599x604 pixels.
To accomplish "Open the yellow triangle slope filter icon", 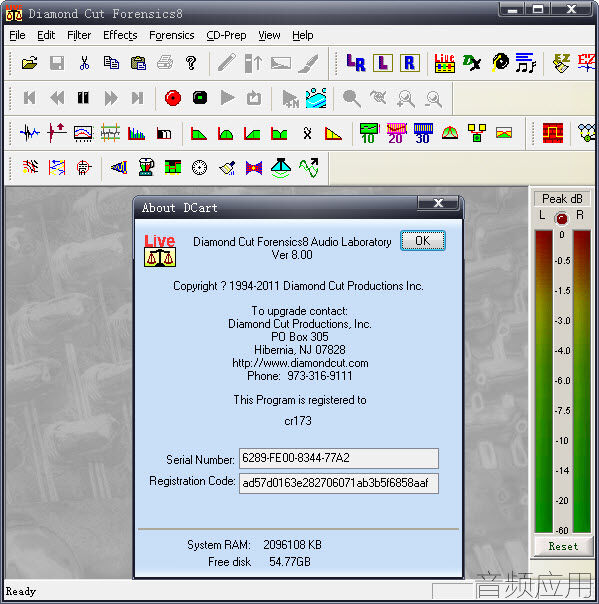I will coord(333,134).
